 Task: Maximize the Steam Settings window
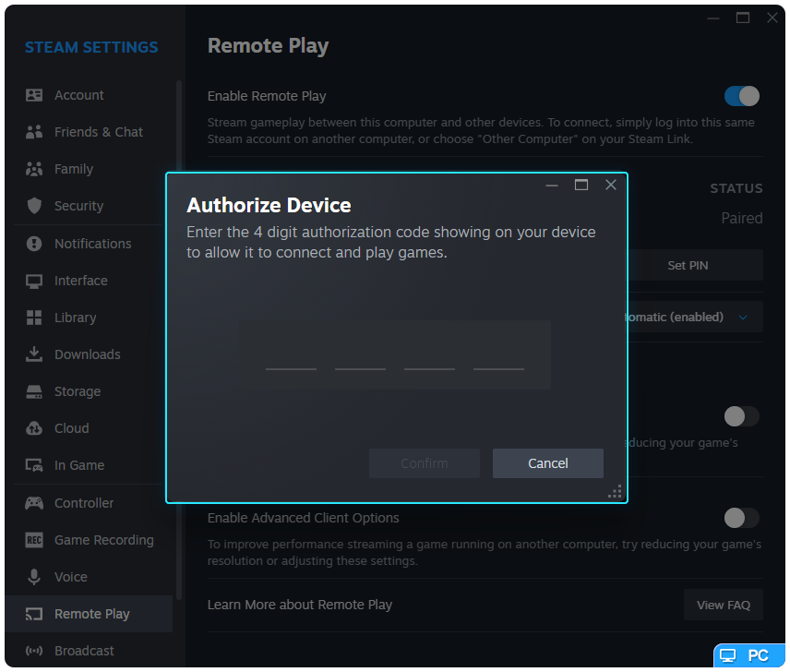tap(743, 18)
